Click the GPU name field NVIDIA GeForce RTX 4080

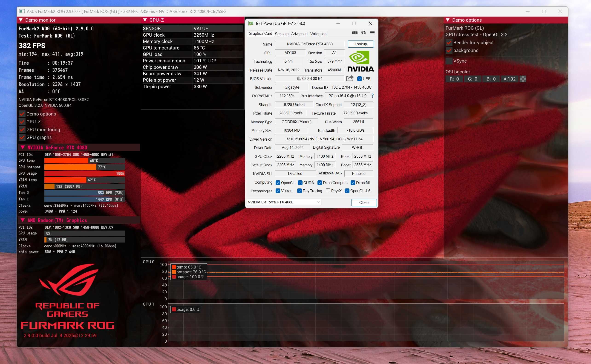point(310,44)
